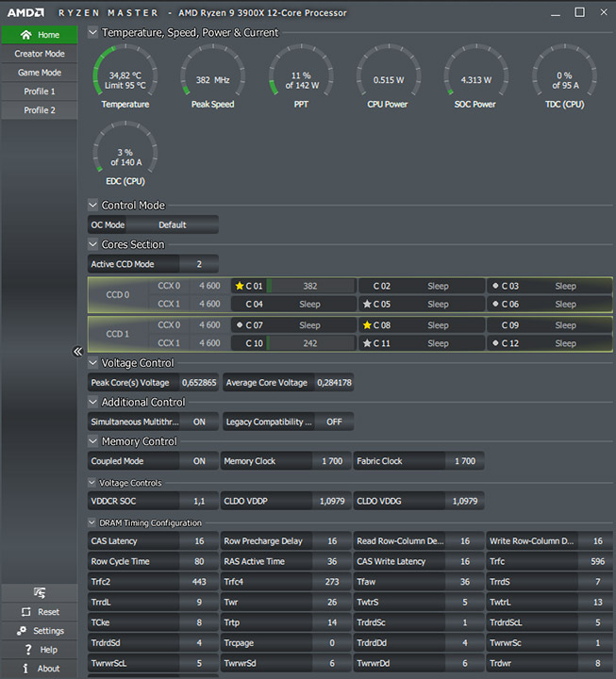The image size is (616, 679).
Task: Open the Home tab
Action: pos(40,35)
